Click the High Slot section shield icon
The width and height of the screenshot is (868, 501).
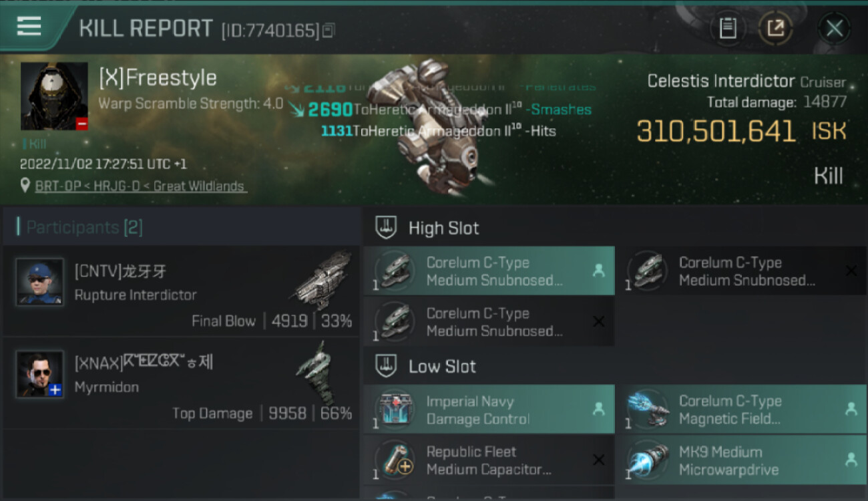pyautogui.click(x=386, y=228)
